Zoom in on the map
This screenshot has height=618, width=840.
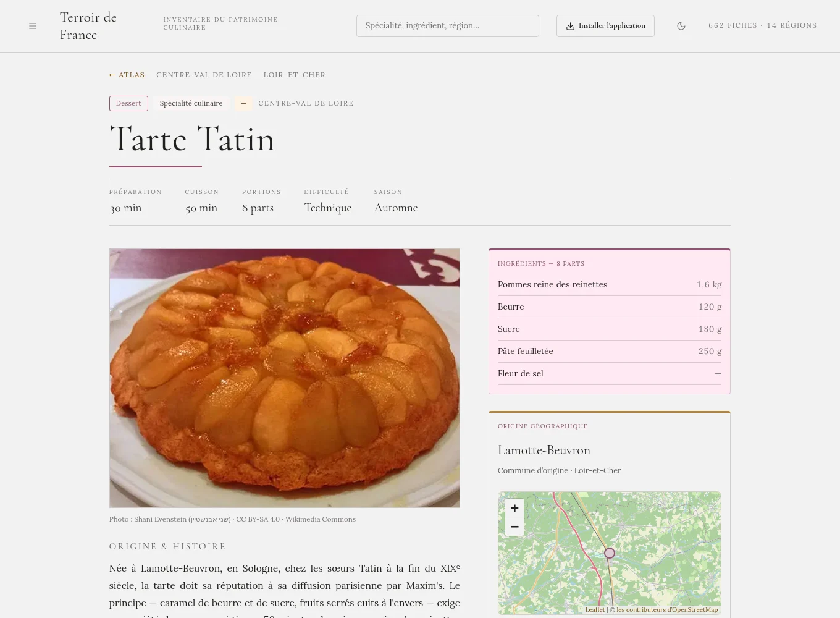click(x=514, y=508)
